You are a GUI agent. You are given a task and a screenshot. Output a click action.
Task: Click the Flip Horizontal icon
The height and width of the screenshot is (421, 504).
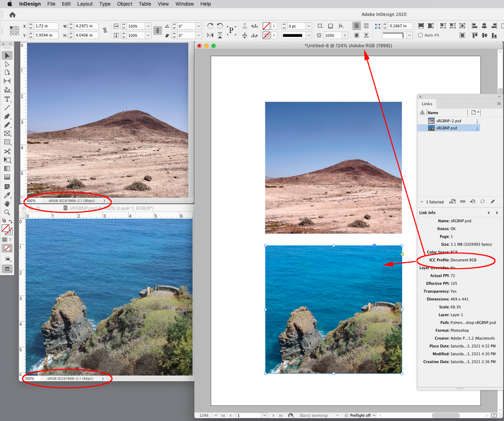(210, 35)
